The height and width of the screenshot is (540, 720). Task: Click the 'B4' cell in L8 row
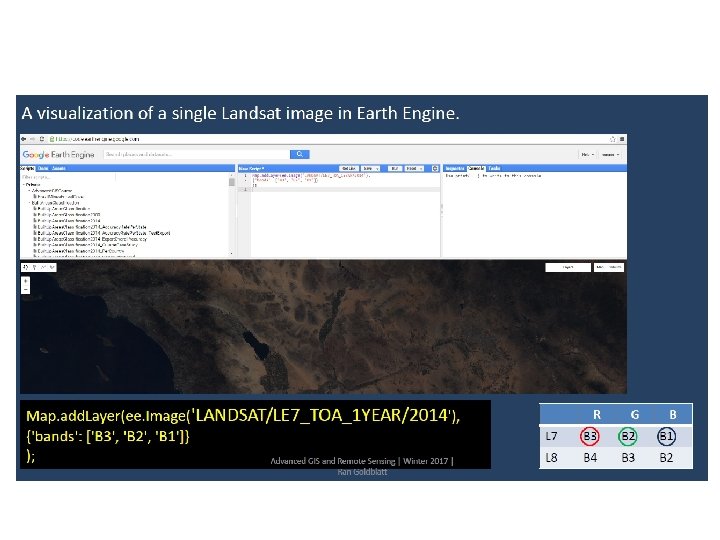(x=590, y=457)
